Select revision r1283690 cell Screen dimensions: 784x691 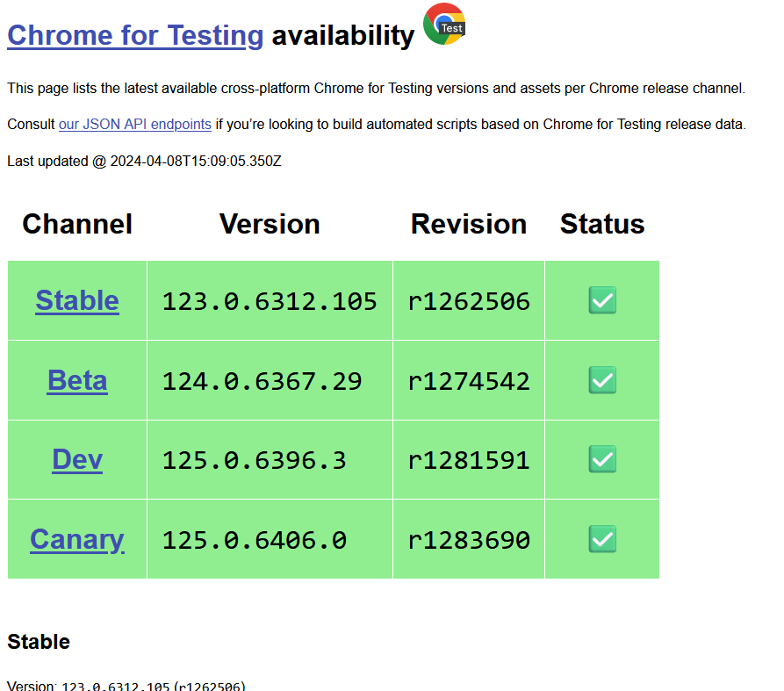click(x=469, y=541)
